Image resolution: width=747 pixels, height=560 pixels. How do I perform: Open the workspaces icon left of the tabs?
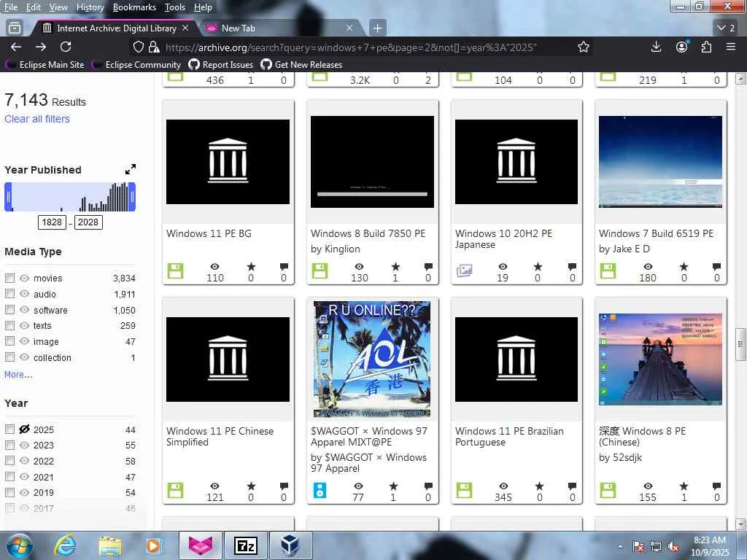pyautogui.click(x=15, y=28)
